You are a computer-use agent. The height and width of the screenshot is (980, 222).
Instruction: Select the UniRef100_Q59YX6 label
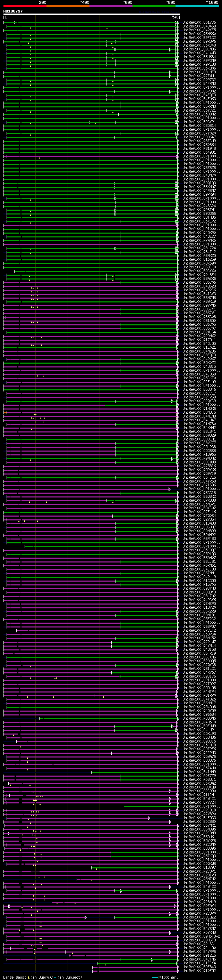click(x=199, y=470)
